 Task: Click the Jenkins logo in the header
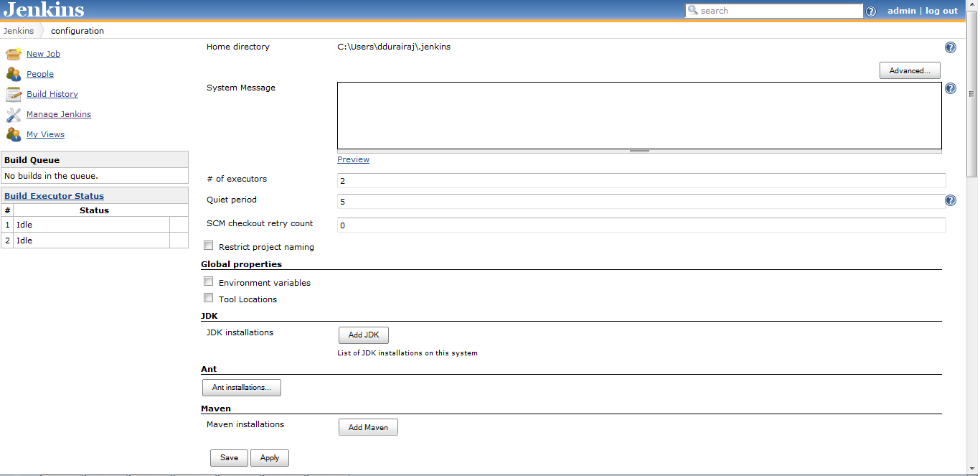point(44,10)
